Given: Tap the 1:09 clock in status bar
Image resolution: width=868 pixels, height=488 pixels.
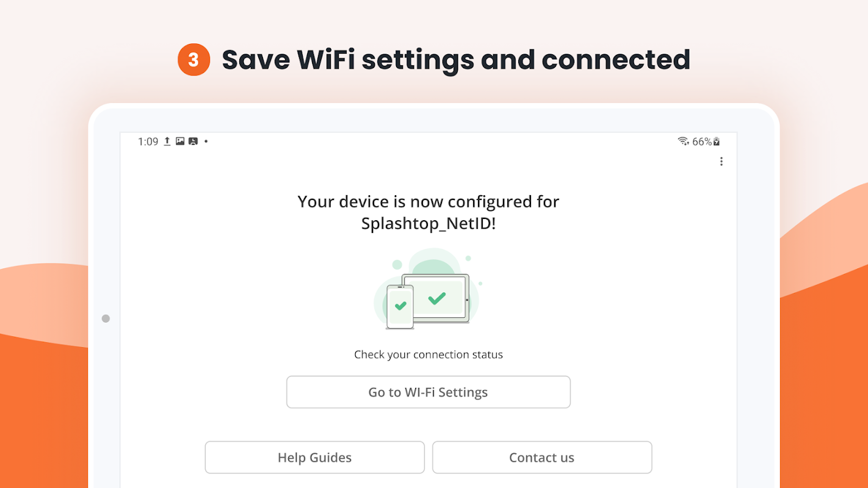Looking at the screenshot, I should pos(148,142).
